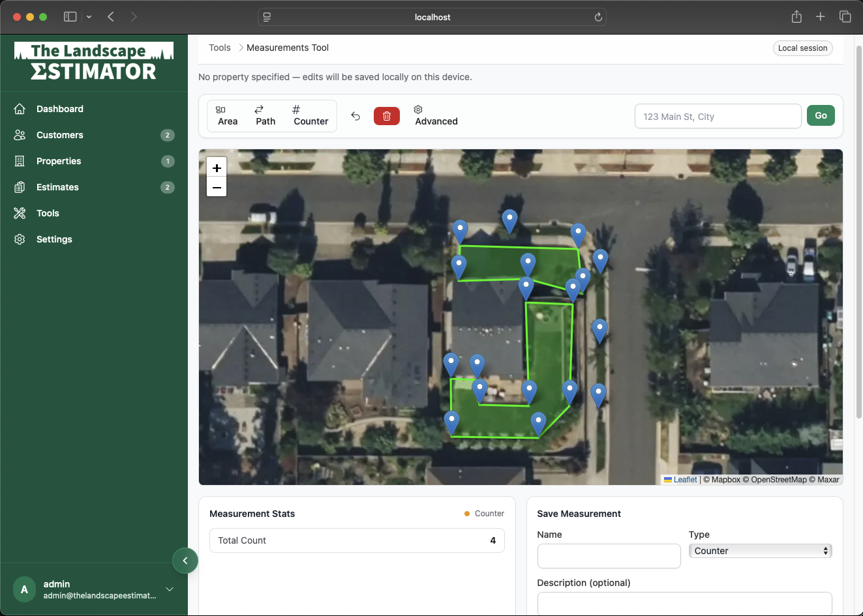Delete measurements with the trash icon
The height and width of the screenshot is (616, 863).
(387, 115)
